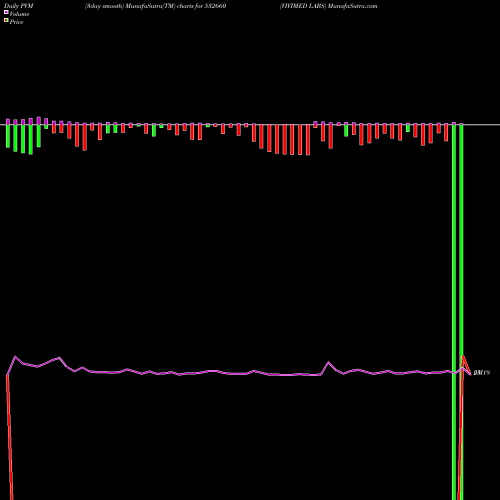The height and width of the screenshot is (500, 500).
Task: Click the Volume legend color marker
Action: pyautogui.click(x=6, y=12)
